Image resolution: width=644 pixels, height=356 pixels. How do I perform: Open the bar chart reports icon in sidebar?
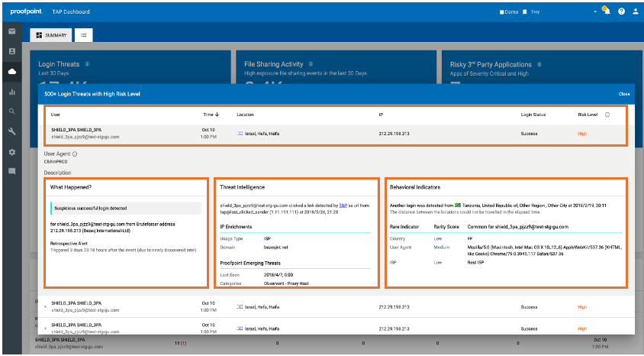pos(12,92)
